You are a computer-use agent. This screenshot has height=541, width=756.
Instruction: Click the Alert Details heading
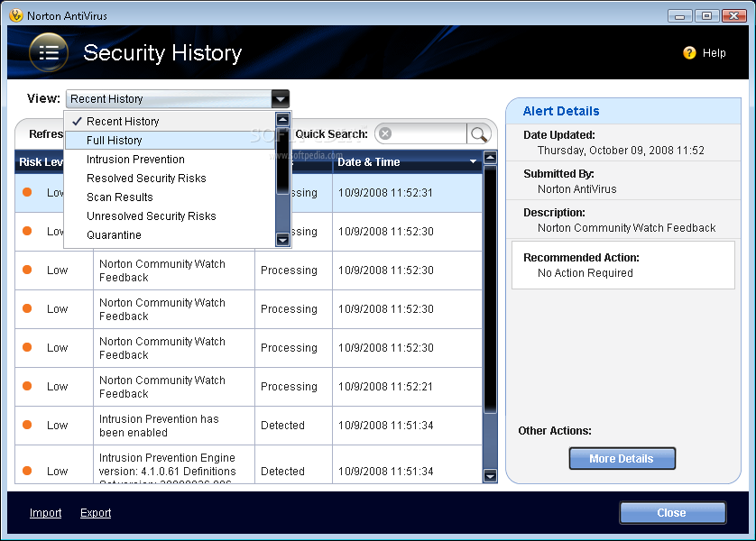[x=561, y=111]
